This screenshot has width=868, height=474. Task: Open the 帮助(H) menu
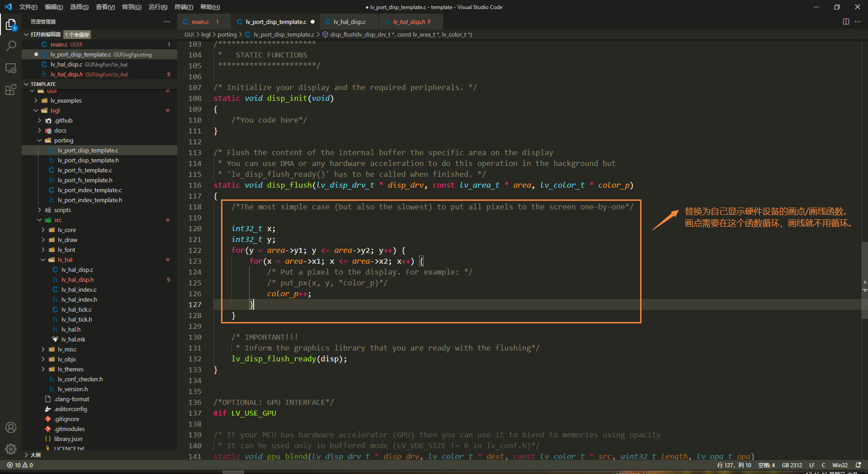tap(210, 7)
